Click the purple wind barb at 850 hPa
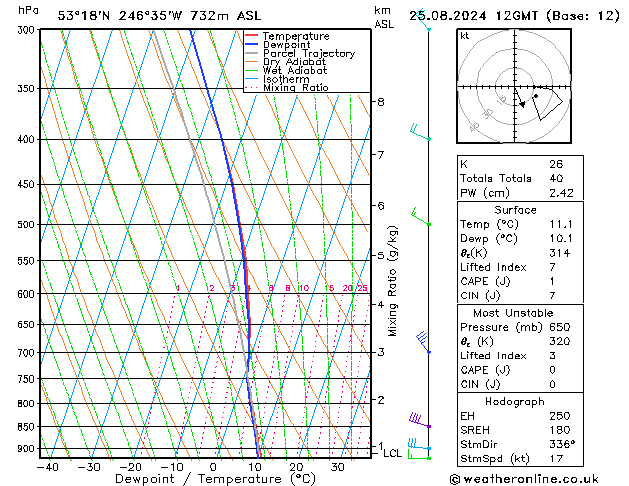Viewport: 629px width, 486px height. point(420,420)
